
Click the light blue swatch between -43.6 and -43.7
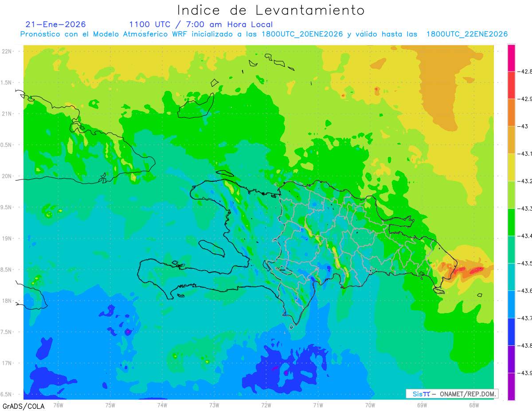(511, 305)
